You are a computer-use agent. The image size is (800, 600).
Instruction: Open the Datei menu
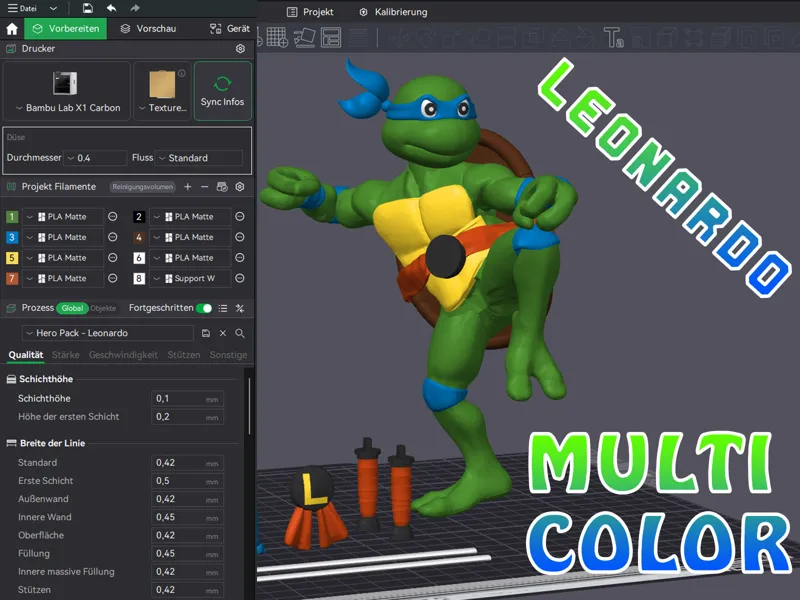[x=22, y=8]
